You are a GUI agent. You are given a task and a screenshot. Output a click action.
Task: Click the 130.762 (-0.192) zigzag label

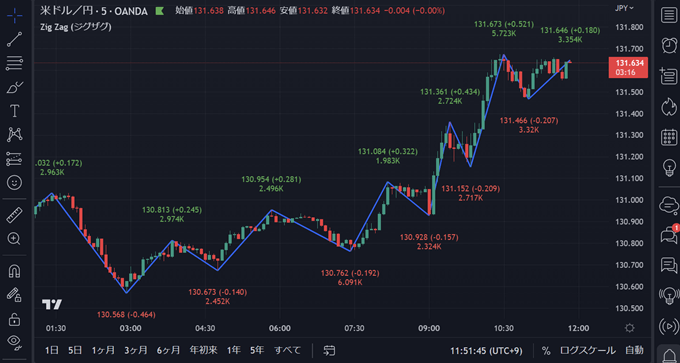tap(350, 273)
